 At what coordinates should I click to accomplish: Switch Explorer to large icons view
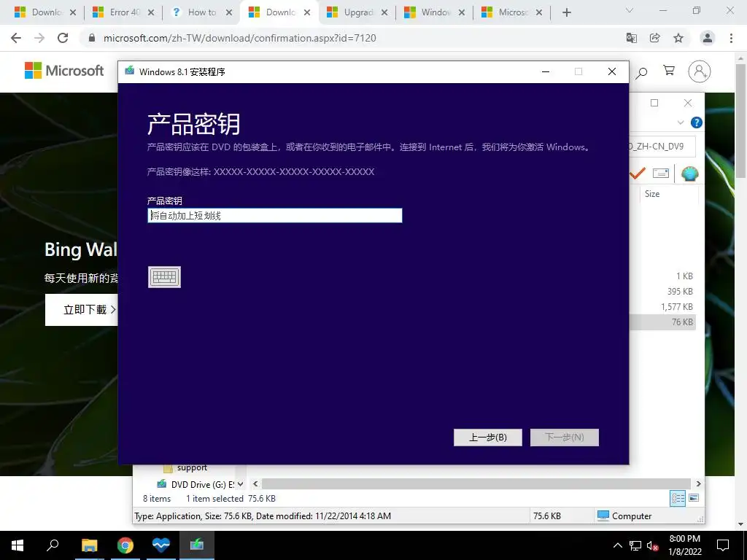pos(694,498)
